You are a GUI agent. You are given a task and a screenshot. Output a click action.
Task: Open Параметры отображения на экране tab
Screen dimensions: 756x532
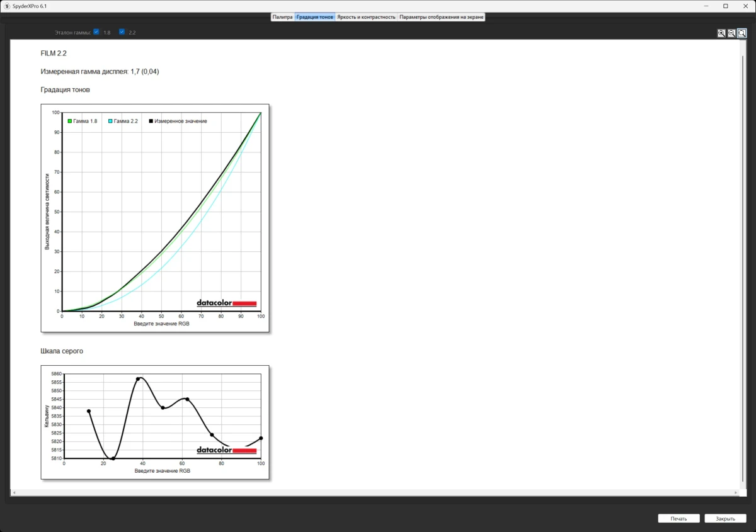coord(441,17)
